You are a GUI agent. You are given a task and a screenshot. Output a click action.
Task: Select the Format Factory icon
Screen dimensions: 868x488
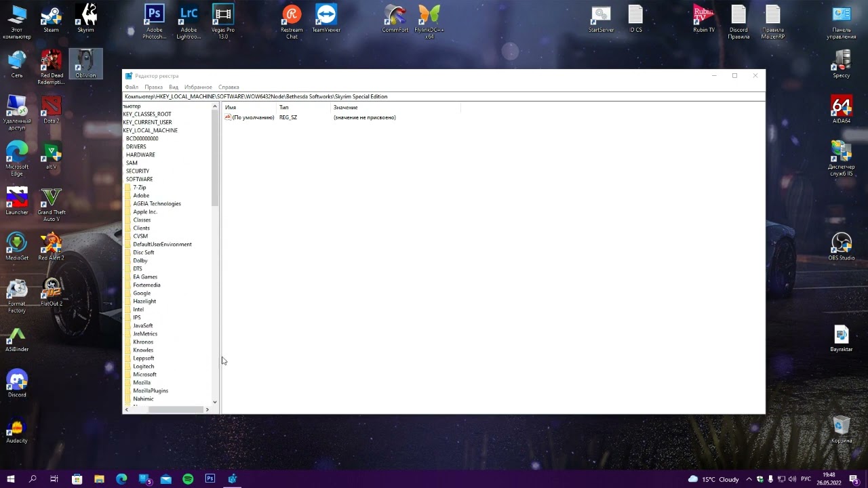[17, 296]
